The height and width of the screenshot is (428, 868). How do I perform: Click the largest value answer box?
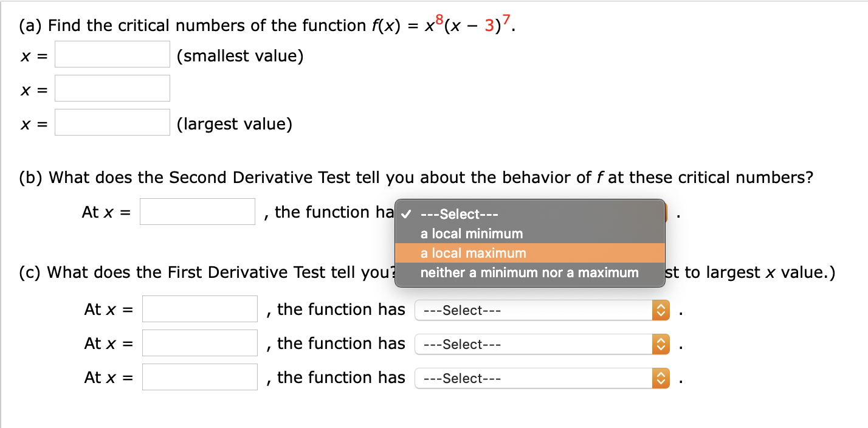(x=112, y=122)
